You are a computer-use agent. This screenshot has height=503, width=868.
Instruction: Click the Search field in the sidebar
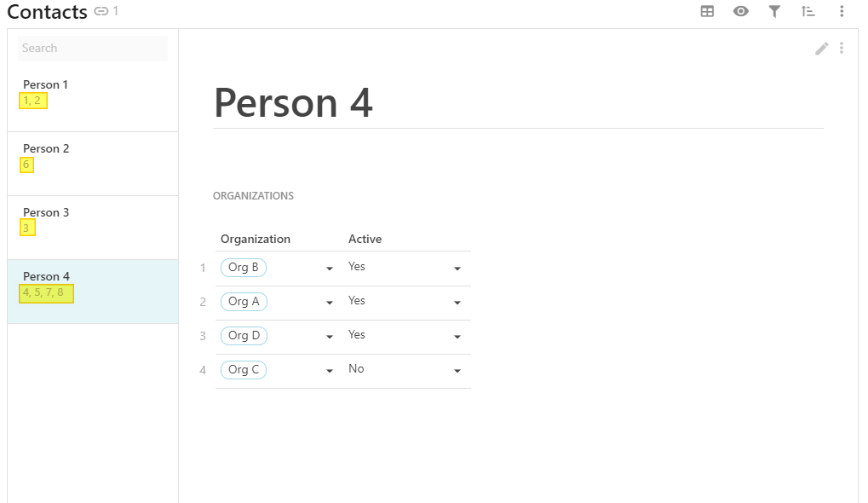tap(93, 49)
